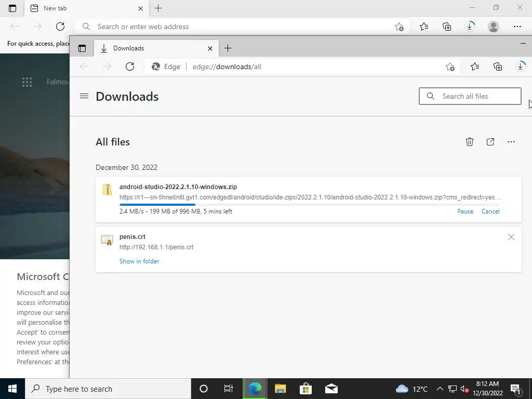Open the android-studio-2022.2.1.10-windows.zip file name
The image size is (532, 399).
click(178, 187)
